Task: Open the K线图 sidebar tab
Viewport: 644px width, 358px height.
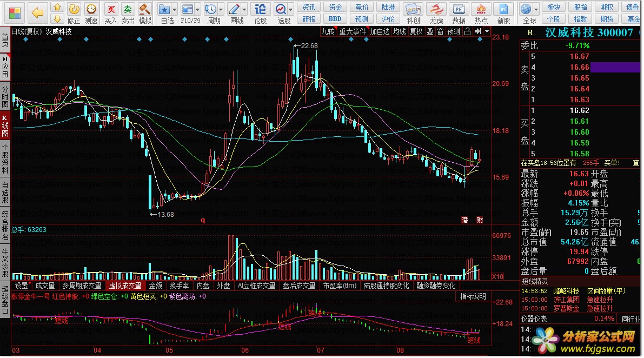Action: coord(5,126)
